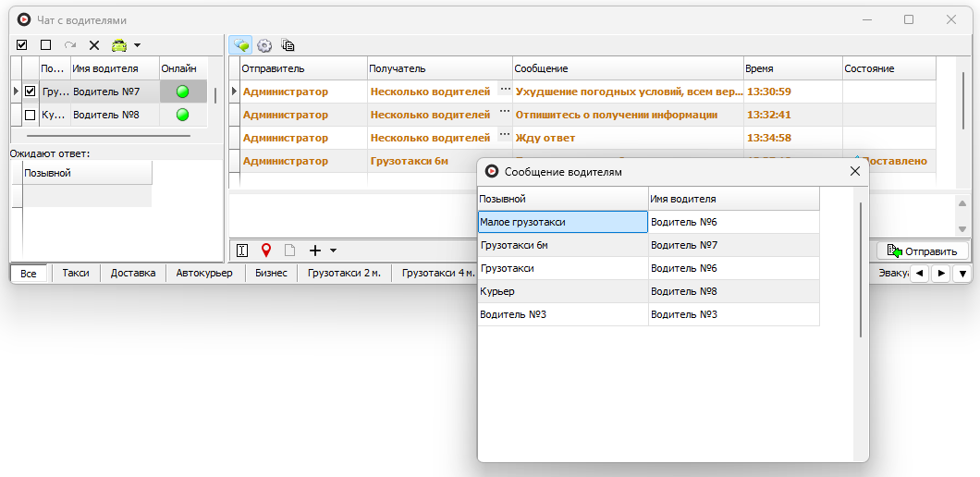This screenshot has width=980, height=477.
Task: Click Имя водителя header in the dialog
Action: tap(734, 199)
